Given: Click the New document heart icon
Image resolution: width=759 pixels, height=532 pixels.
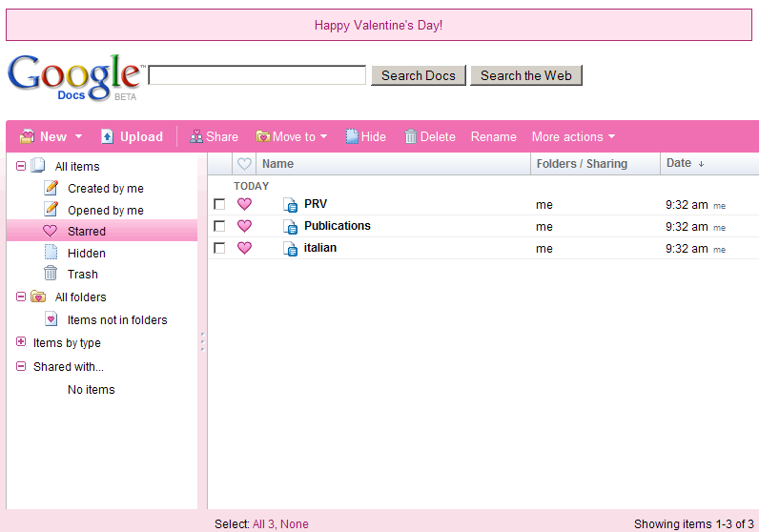Looking at the screenshot, I should (27, 137).
